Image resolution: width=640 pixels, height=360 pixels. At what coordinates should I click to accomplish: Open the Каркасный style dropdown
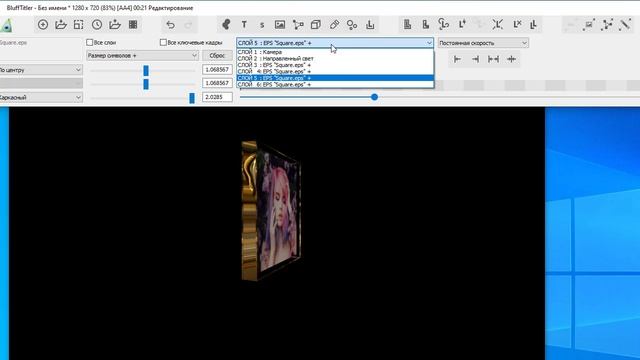point(40,97)
